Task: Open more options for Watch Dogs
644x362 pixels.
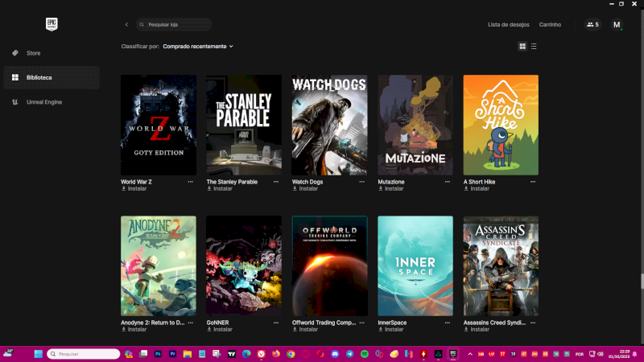Action: 361,182
